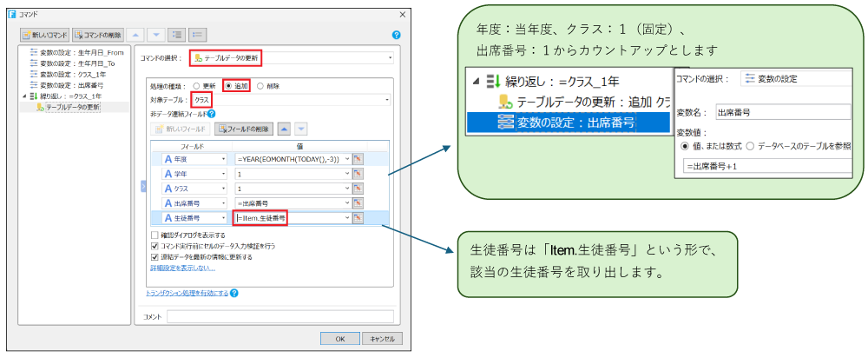Click help icon next to 非データ連結フィールド
868x358 pixels.
(x=211, y=115)
